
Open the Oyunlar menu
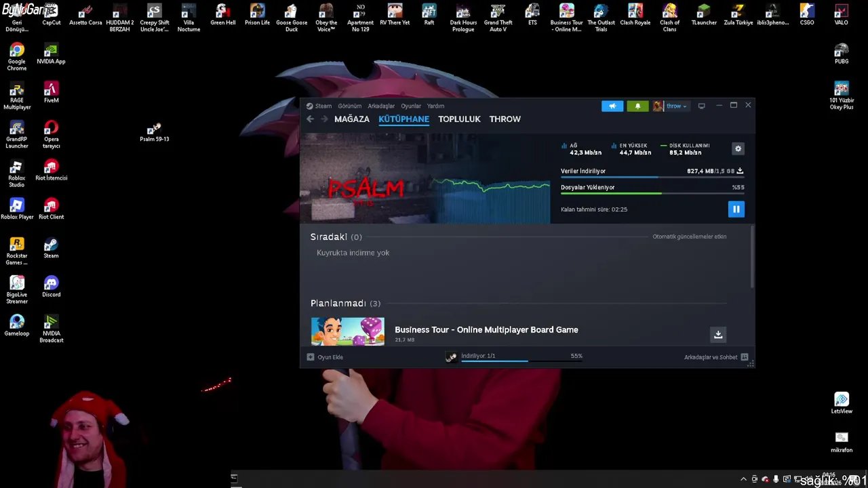[411, 106]
